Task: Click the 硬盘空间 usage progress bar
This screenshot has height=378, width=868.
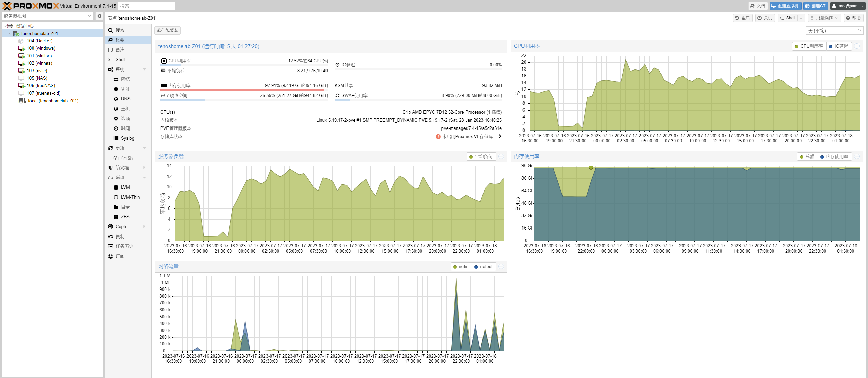Action: (244, 100)
